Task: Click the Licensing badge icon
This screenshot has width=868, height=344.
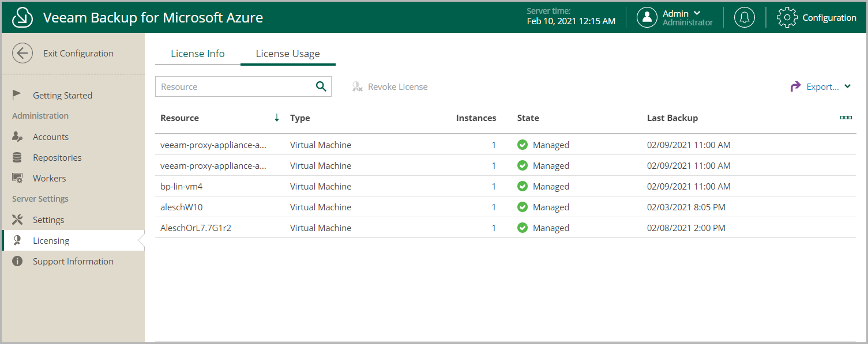Action: pos(17,240)
